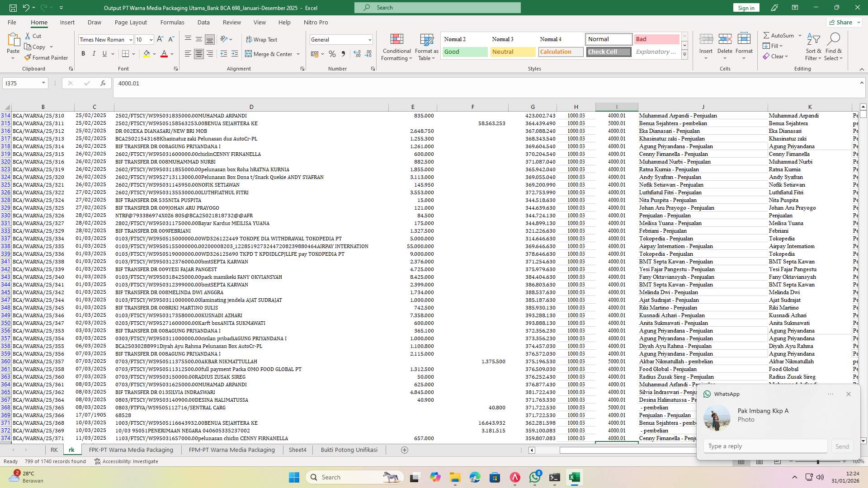Click the WhatsApp reply input field
Screen dimensions: 868x488
(x=765, y=446)
